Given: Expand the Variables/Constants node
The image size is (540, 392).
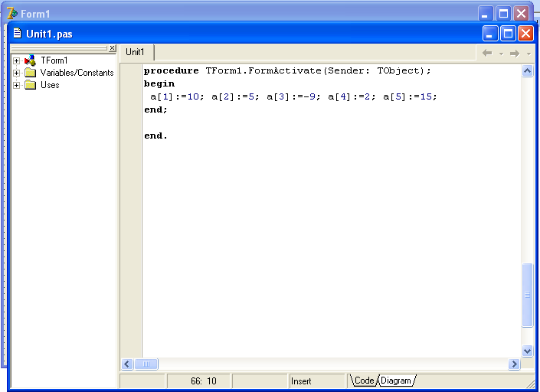Looking at the screenshot, I should (x=16, y=73).
